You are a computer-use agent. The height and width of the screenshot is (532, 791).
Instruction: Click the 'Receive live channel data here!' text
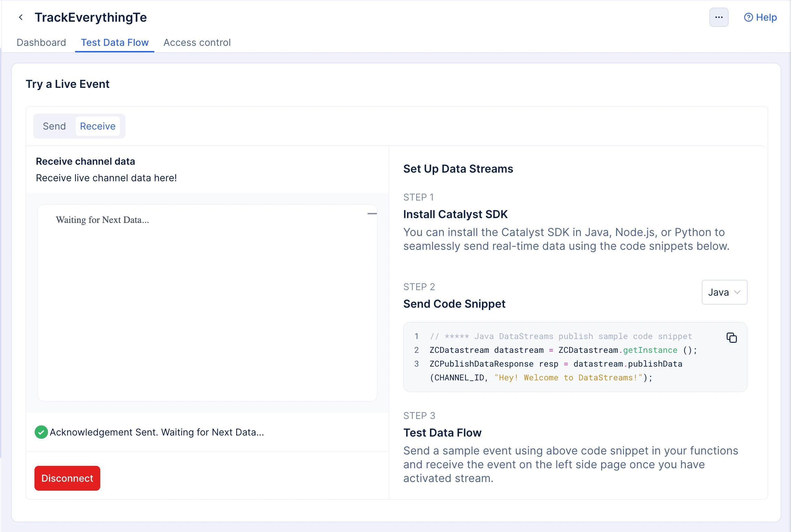[106, 178]
